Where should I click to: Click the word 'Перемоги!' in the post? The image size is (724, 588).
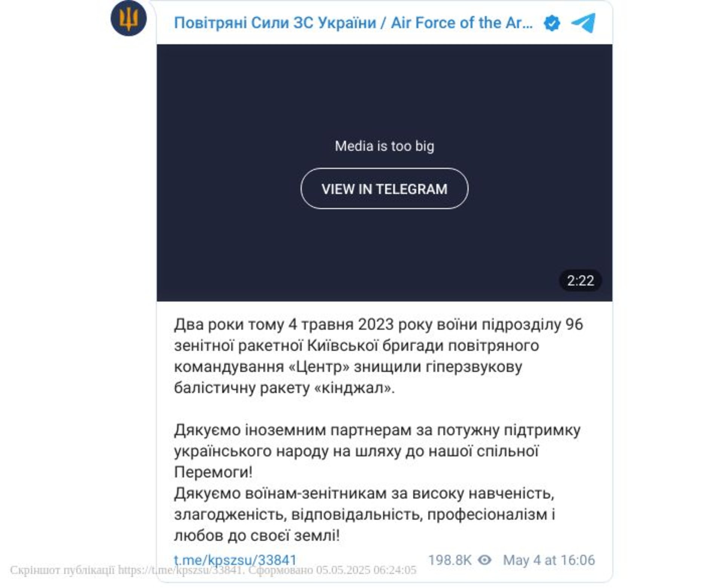(213, 472)
